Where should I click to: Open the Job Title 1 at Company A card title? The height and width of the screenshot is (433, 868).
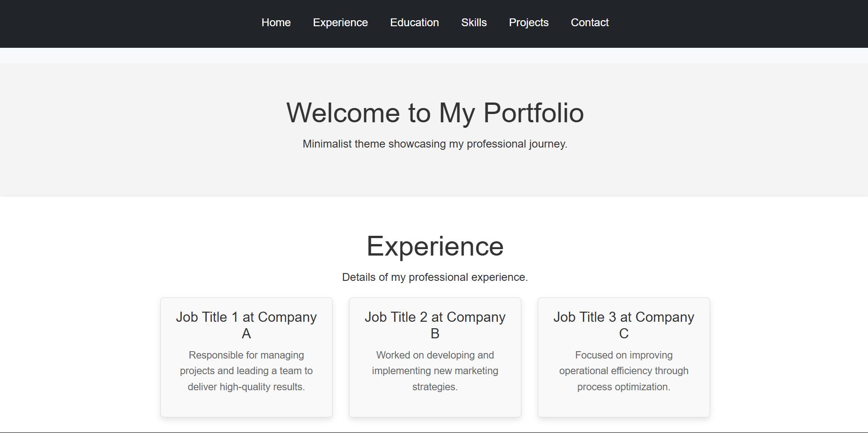[x=246, y=325]
